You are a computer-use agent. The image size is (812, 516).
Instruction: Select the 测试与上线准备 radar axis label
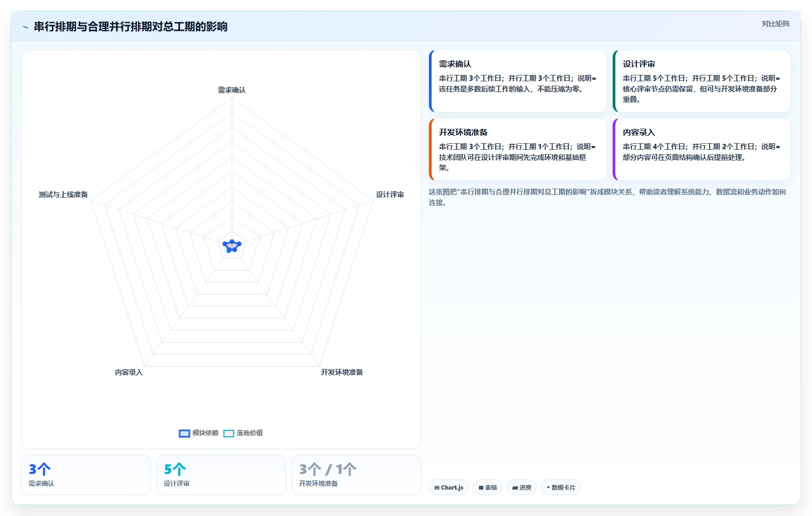63,194
